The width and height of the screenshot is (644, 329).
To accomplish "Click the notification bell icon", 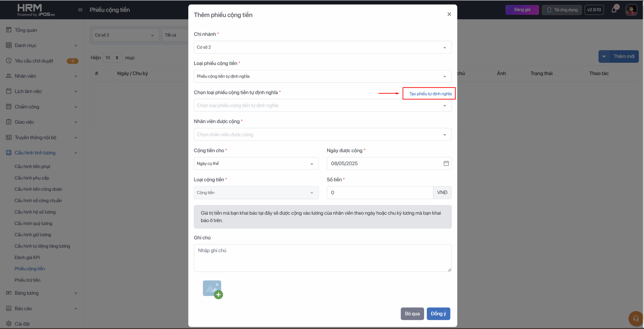I will [614, 10].
